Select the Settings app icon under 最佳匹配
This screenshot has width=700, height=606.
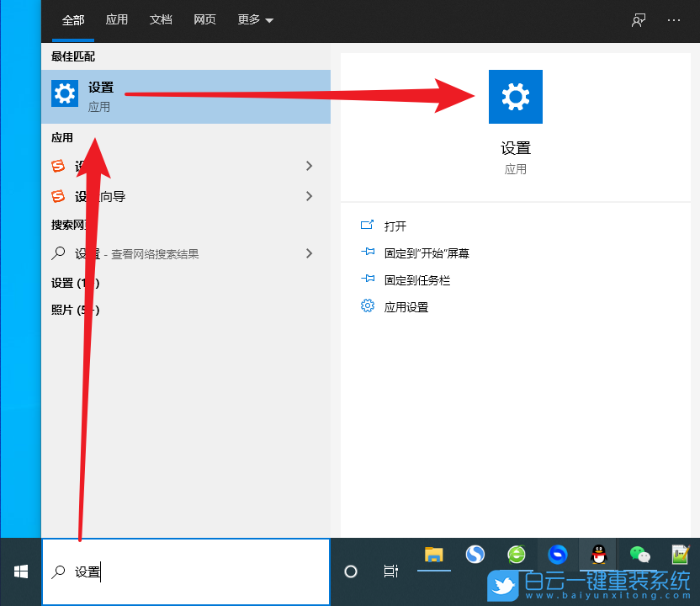coord(65,93)
